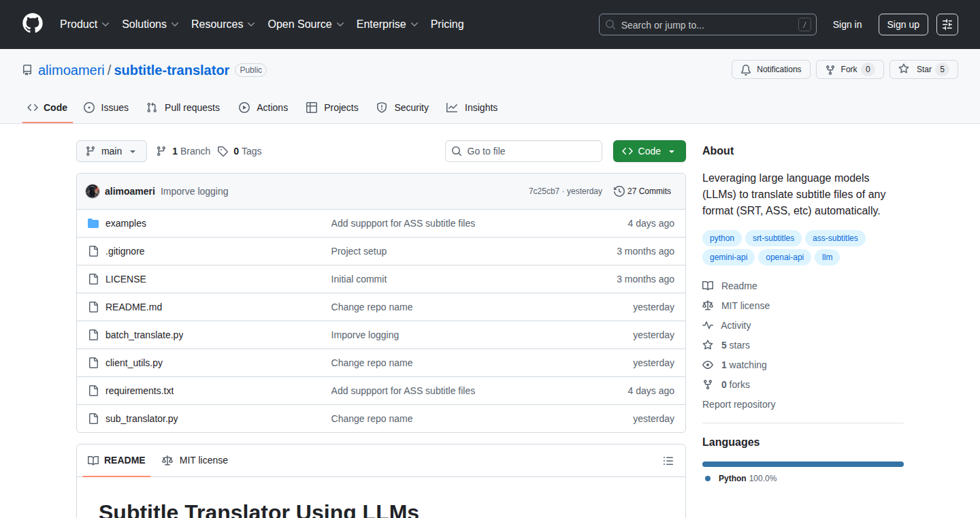
Task: Switch to the Issues tab
Action: pos(106,108)
